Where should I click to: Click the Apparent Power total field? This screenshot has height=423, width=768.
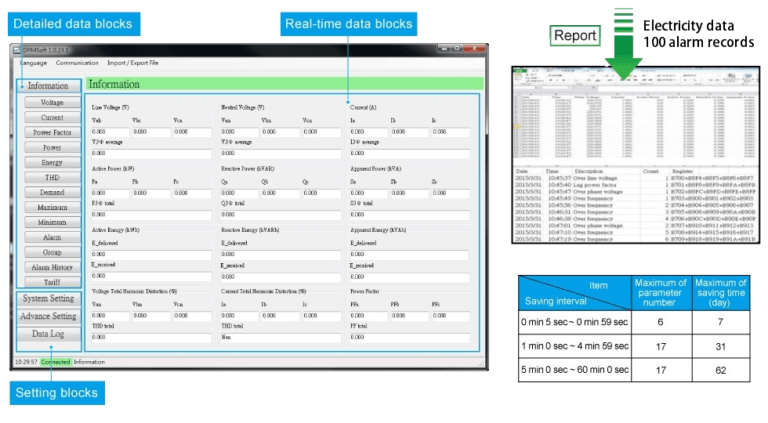(x=410, y=214)
